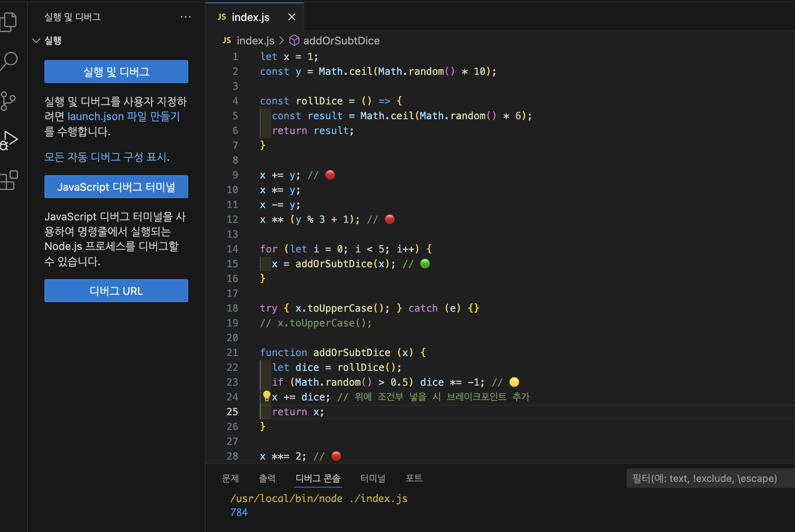Open the Extensions blocks icon
The image size is (795, 532).
click(x=9, y=180)
